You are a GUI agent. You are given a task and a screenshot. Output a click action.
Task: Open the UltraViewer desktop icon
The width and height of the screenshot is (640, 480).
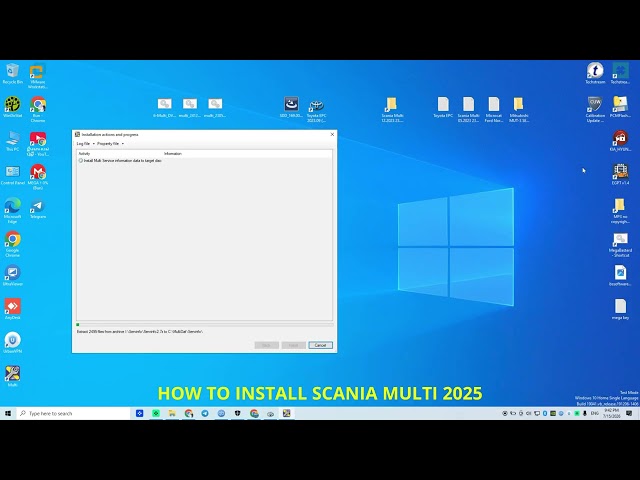click(13, 276)
